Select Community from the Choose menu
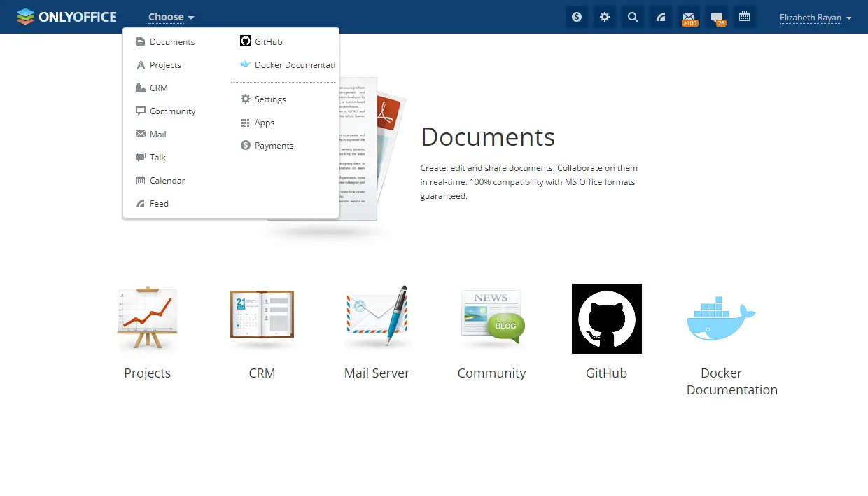 point(166,111)
